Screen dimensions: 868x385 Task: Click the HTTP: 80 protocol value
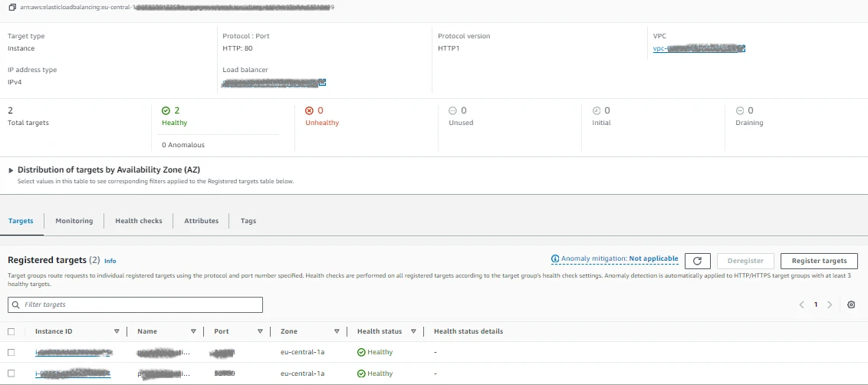click(238, 49)
